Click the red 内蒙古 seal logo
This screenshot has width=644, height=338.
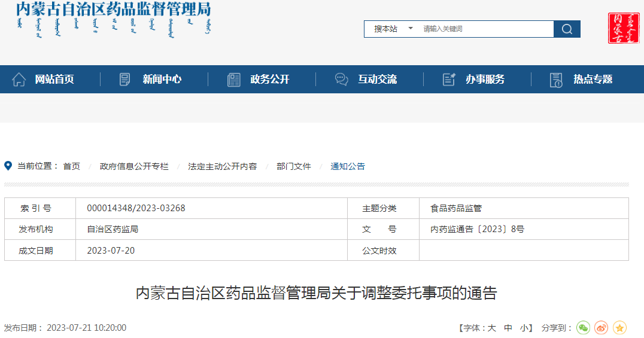[x=624, y=28]
